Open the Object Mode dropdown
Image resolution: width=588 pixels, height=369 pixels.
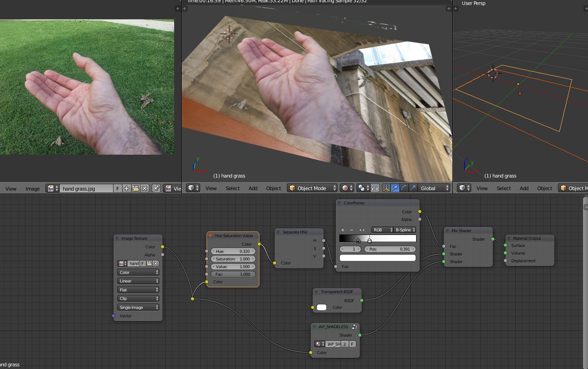(312, 188)
